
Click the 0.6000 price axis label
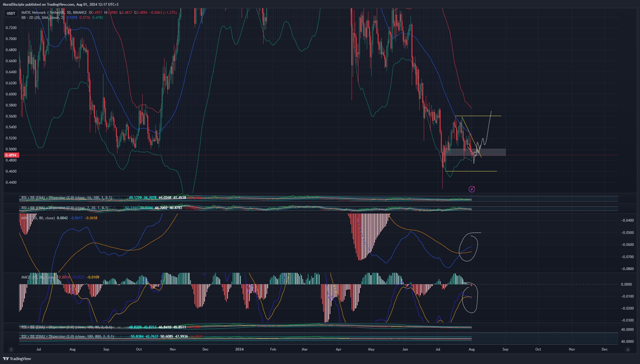click(11, 94)
